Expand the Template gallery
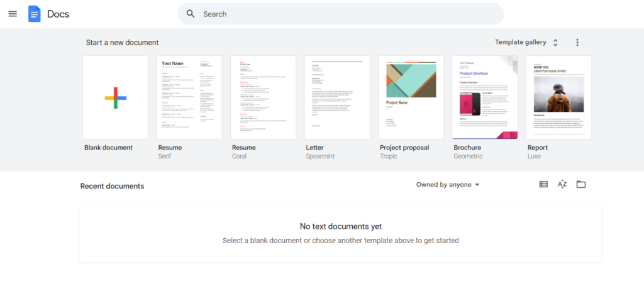 pyautogui.click(x=520, y=43)
